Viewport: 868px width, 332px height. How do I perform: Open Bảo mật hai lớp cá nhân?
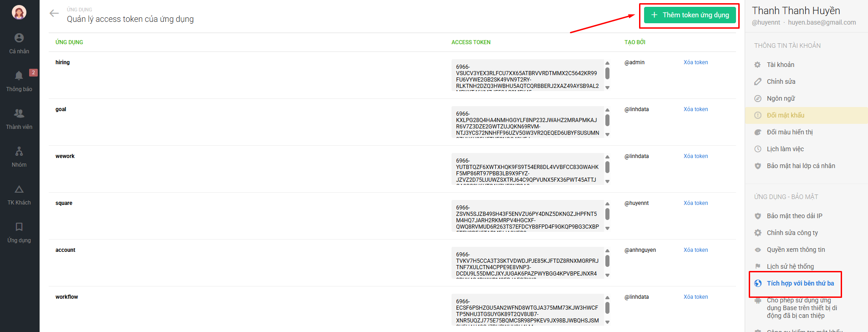coord(806,166)
